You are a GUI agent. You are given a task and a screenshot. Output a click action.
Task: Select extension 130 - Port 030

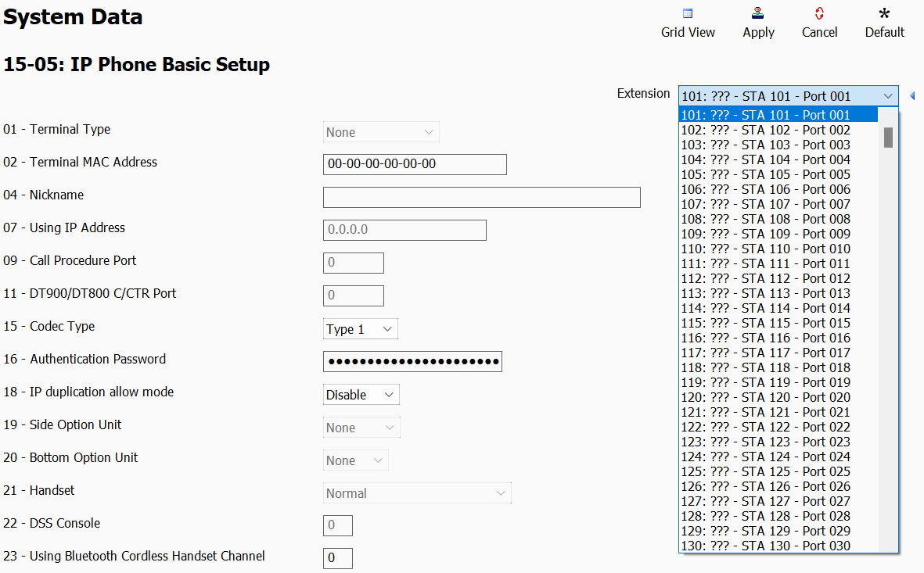(778, 546)
